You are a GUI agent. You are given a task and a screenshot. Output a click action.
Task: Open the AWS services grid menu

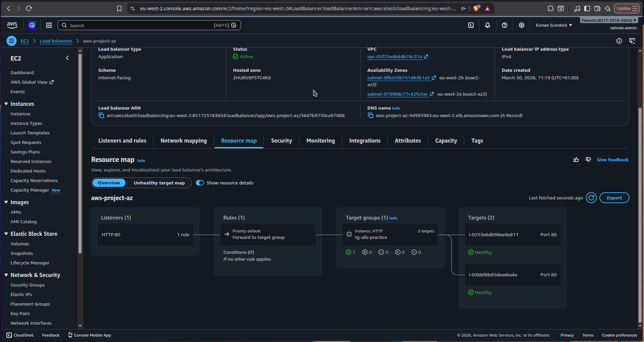pyautogui.click(x=49, y=25)
